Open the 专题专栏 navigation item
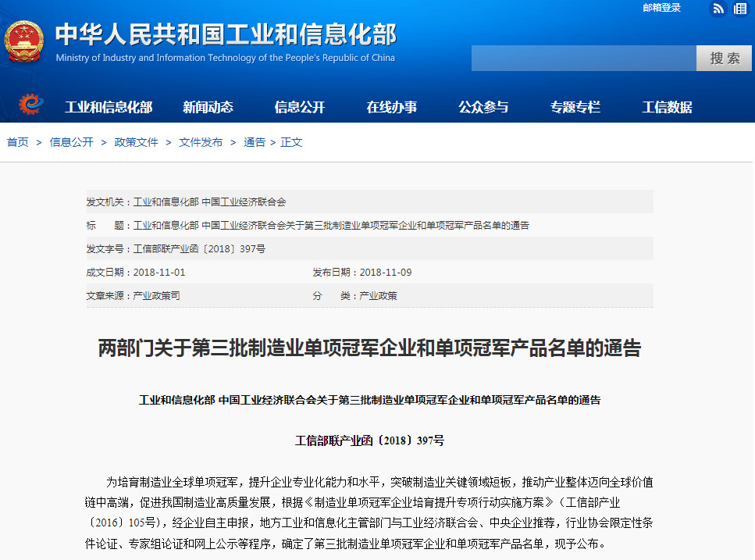 [x=575, y=107]
